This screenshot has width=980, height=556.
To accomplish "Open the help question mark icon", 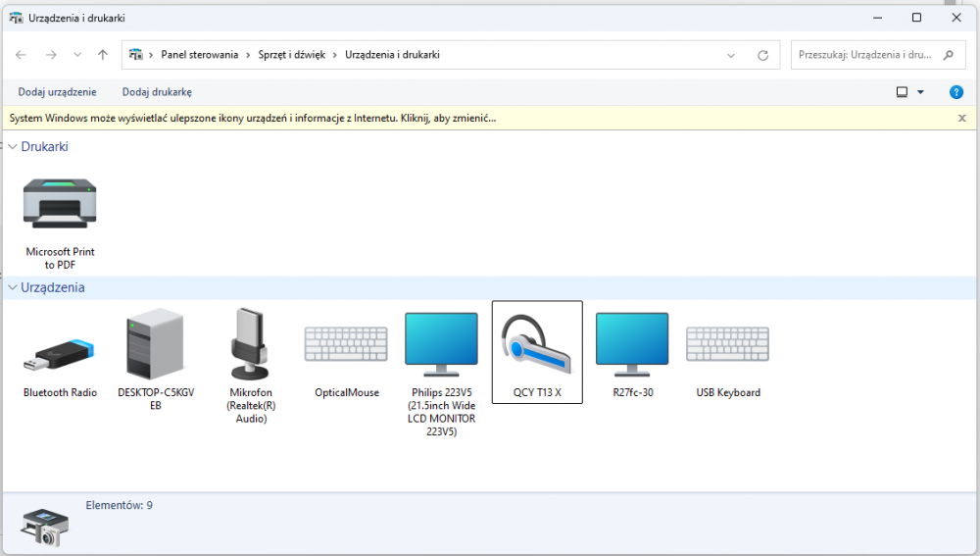I will coord(956,92).
